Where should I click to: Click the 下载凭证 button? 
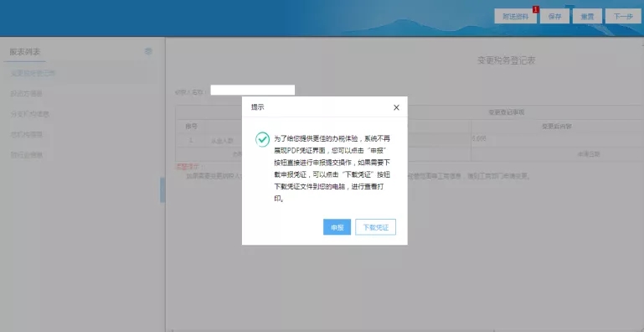(375, 227)
